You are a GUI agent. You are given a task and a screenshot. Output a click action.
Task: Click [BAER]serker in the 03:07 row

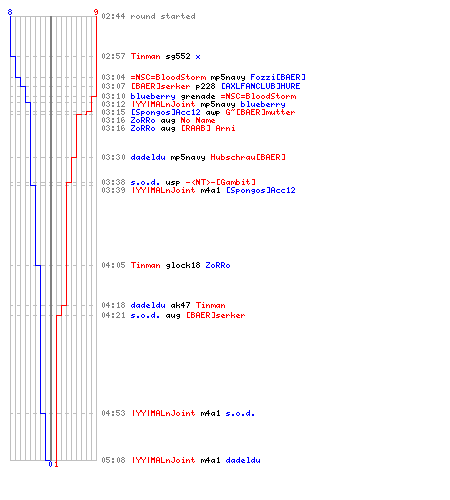tap(161, 86)
